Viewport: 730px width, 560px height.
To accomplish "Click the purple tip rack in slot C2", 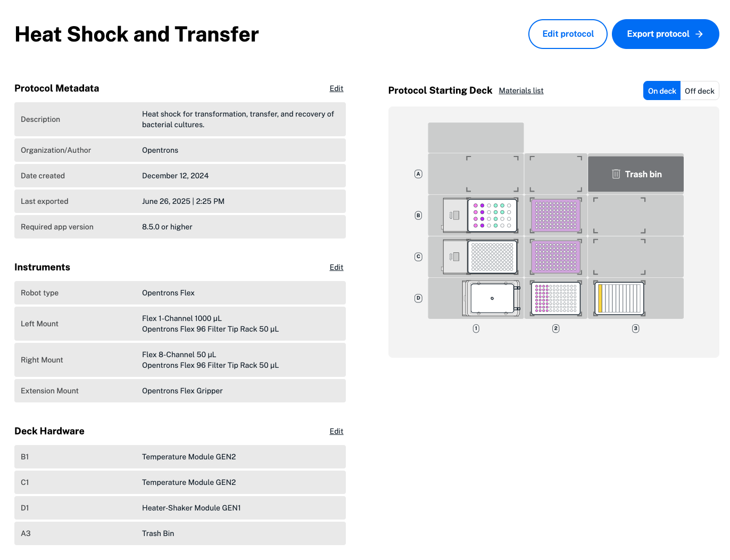I will (x=556, y=257).
